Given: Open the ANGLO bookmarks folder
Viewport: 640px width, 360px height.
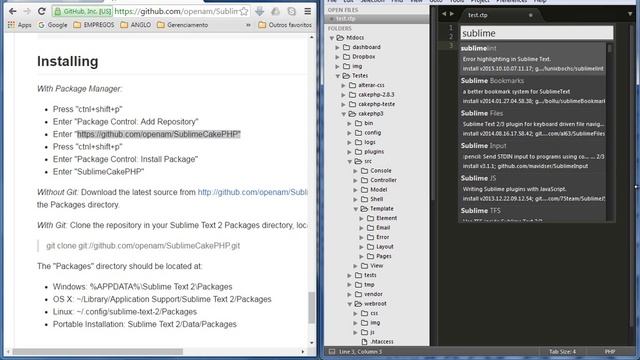Looking at the screenshot, I should click(x=136, y=25).
